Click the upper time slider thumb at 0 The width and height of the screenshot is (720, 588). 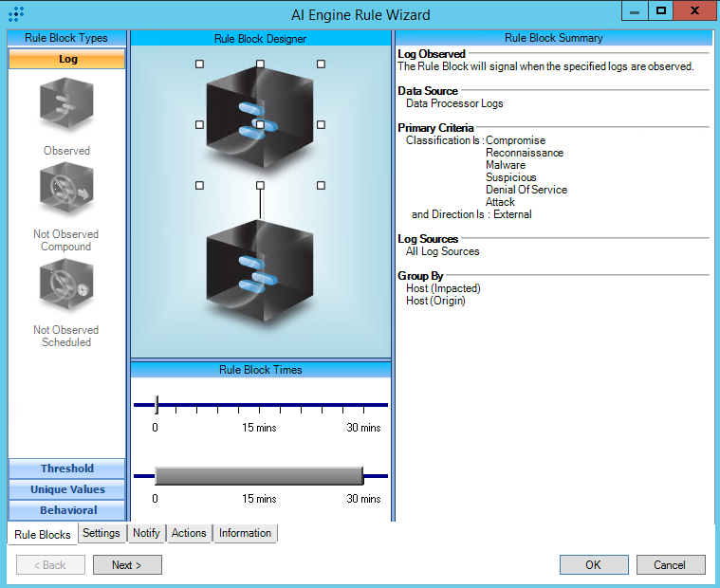[x=157, y=405]
